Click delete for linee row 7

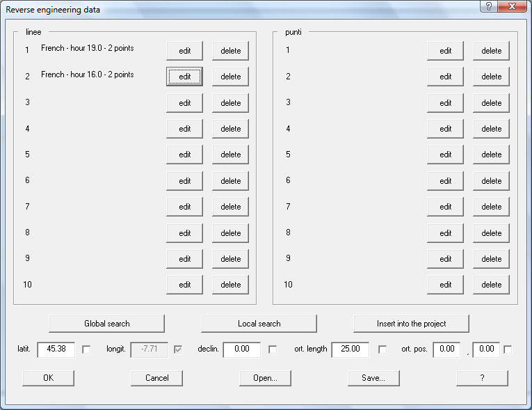(x=230, y=207)
